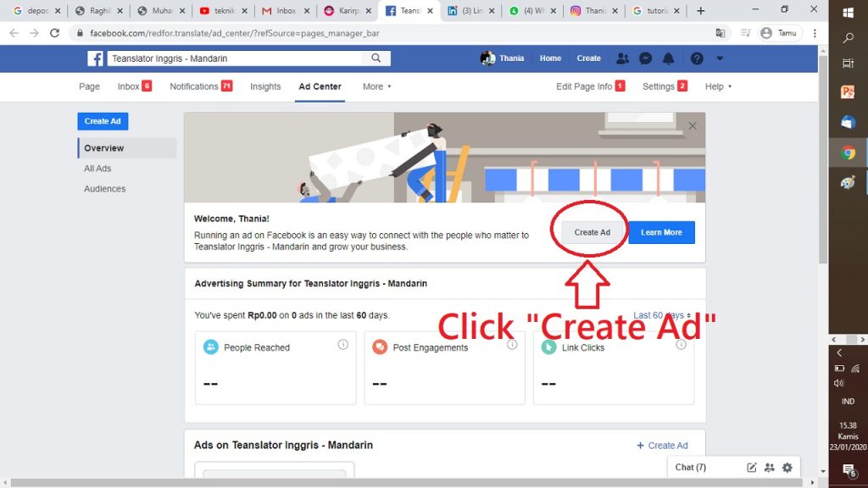Open the Messenger icon in top bar
Screen dimensions: 868x488
(646, 58)
